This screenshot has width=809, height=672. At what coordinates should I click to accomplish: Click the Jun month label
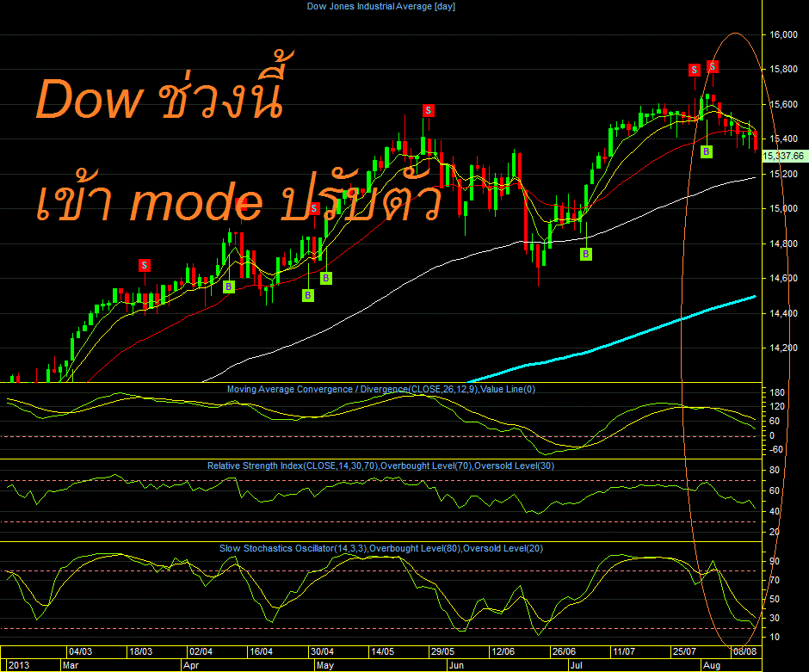pyautogui.click(x=456, y=665)
